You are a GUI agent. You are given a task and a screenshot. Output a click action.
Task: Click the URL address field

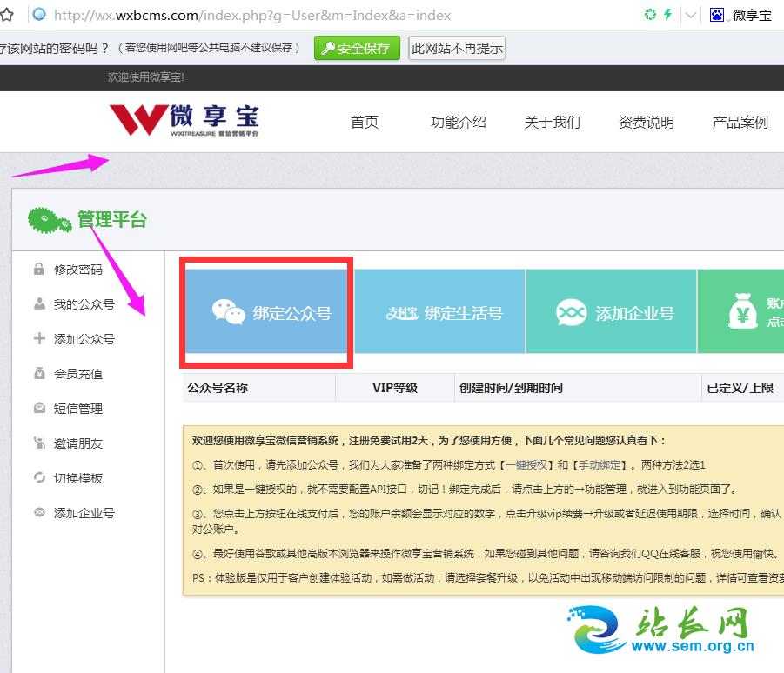pos(252,16)
